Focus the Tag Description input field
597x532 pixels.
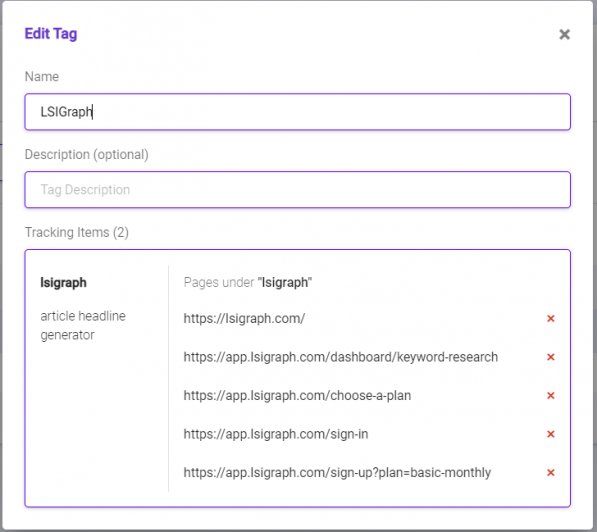click(297, 190)
